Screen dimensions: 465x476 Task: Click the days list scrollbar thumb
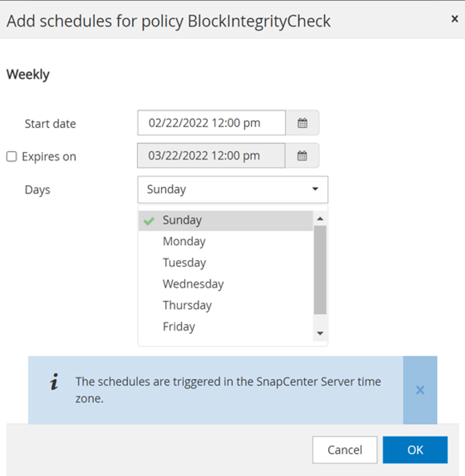(x=320, y=269)
